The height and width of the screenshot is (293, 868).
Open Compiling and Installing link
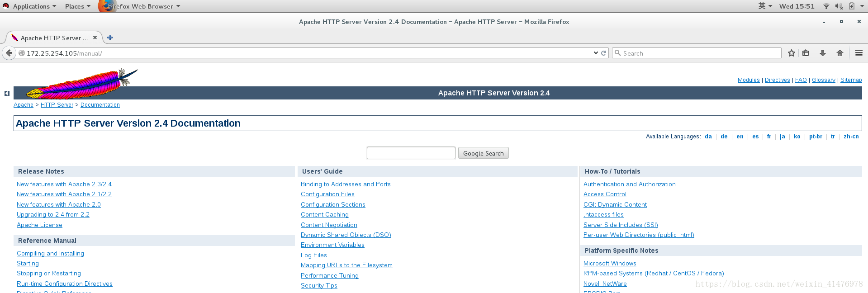(x=50, y=253)
